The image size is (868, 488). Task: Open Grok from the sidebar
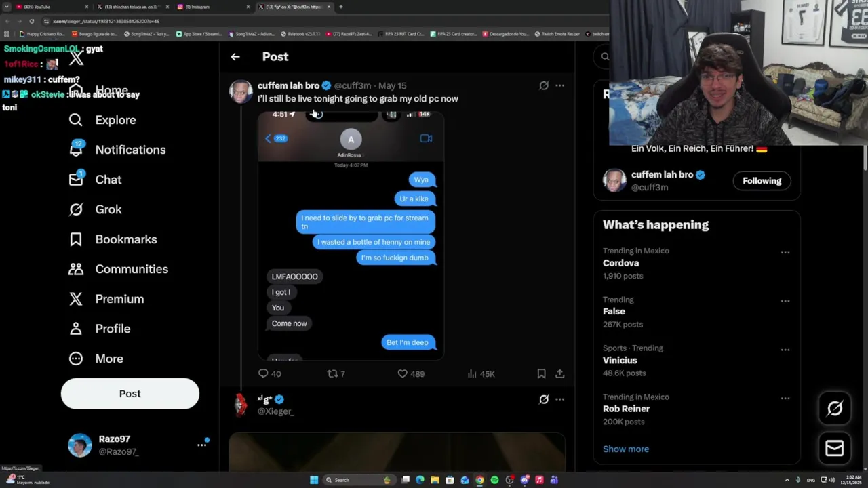click(x=95, y=209)
